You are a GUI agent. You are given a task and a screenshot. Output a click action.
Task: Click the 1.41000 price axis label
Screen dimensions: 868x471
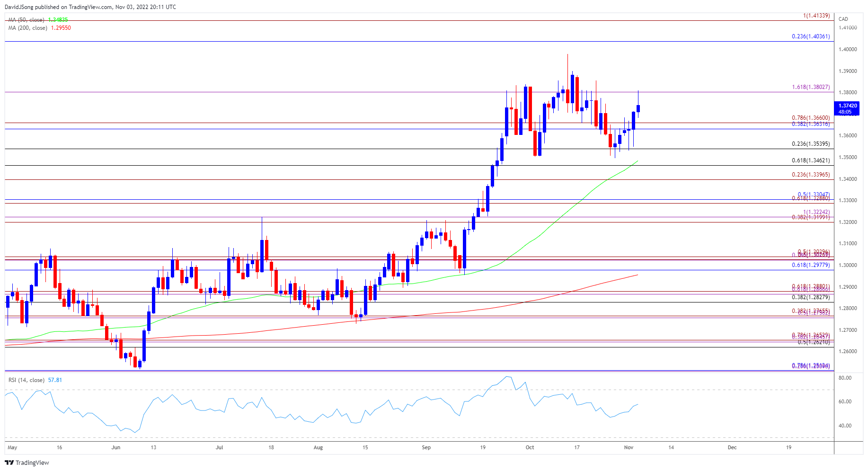848,27
